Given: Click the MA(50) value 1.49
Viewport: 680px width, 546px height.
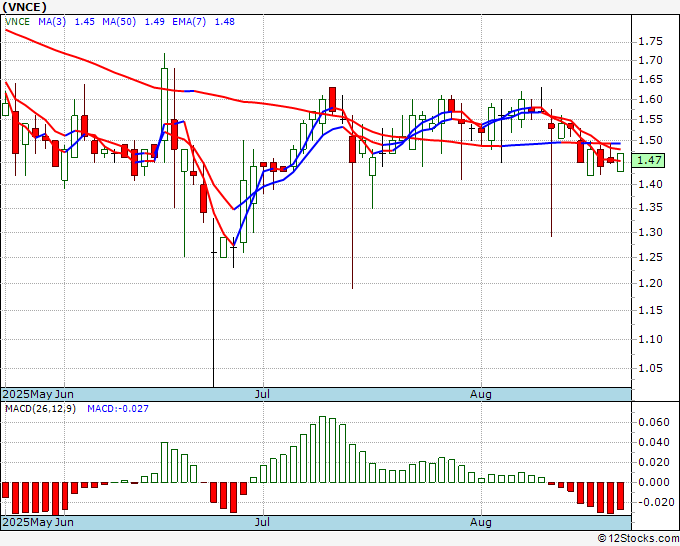Looking at the screenshot, I should (x=154, y=22).
